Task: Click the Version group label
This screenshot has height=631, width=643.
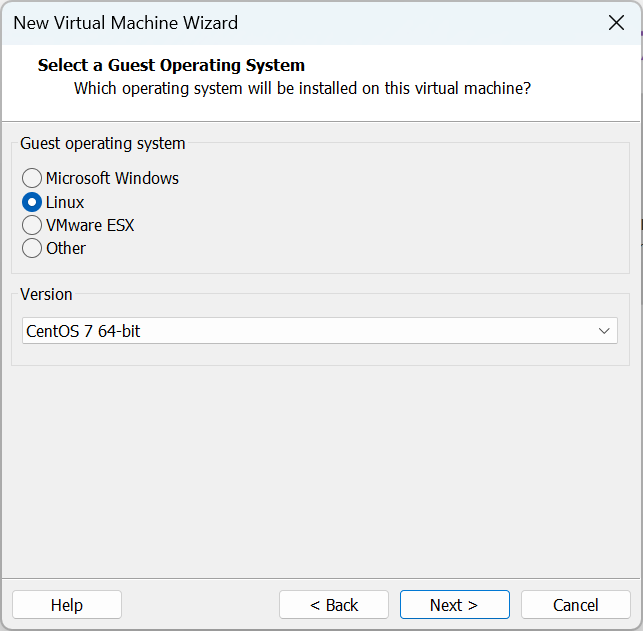Action: point(46,295)
